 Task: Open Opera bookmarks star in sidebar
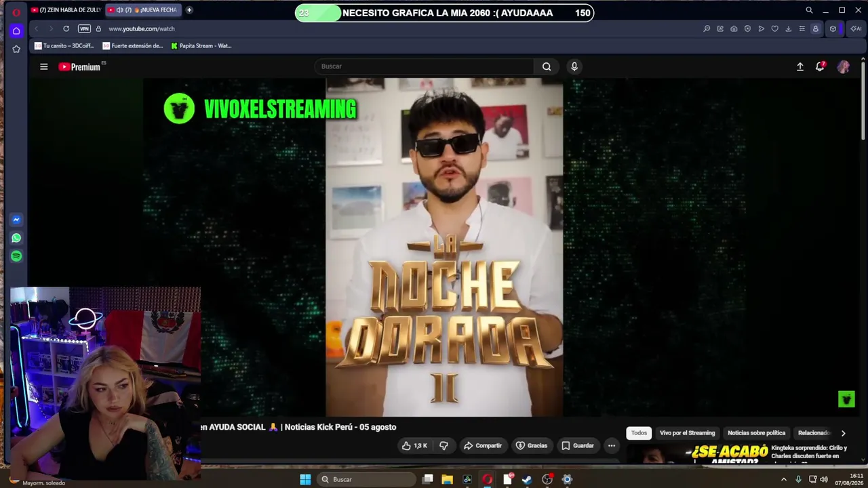16,49
